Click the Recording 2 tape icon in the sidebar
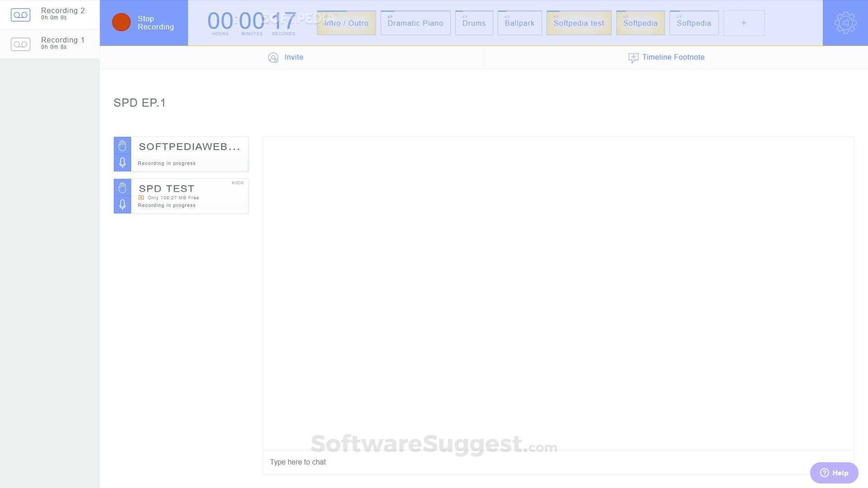 [x=20, y=14]
